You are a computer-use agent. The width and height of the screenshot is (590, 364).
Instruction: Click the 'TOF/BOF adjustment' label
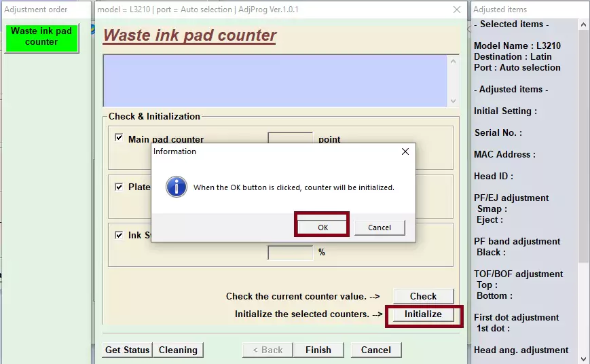518,274
